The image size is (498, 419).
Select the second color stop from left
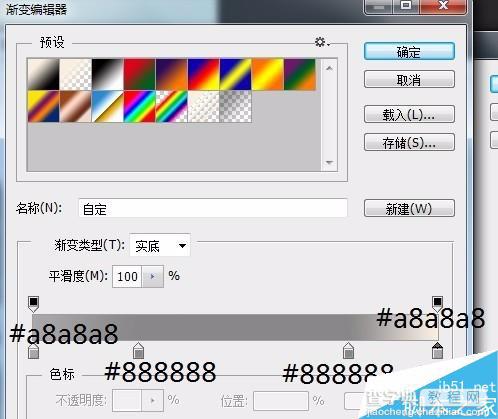[x=138, y=351]
